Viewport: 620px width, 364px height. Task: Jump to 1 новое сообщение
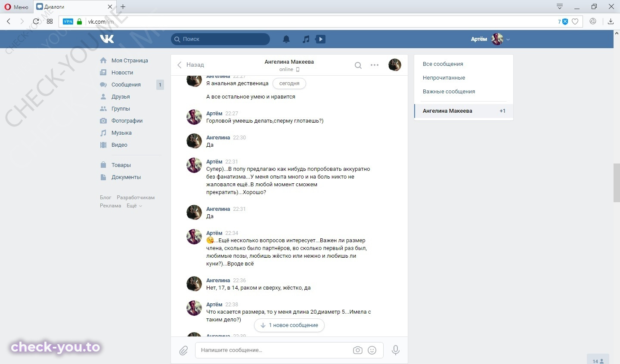pos(289,325)
